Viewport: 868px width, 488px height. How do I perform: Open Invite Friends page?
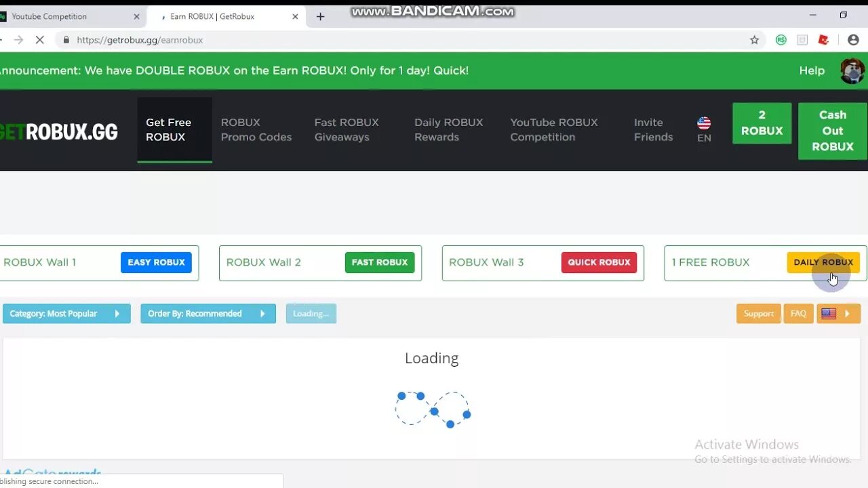[x=653, y=129]
